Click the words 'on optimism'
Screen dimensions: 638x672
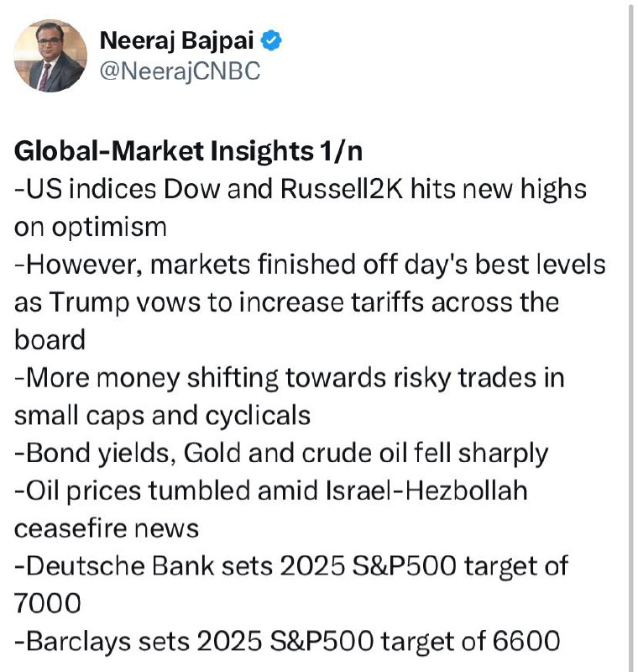click(x=91, y=227)
